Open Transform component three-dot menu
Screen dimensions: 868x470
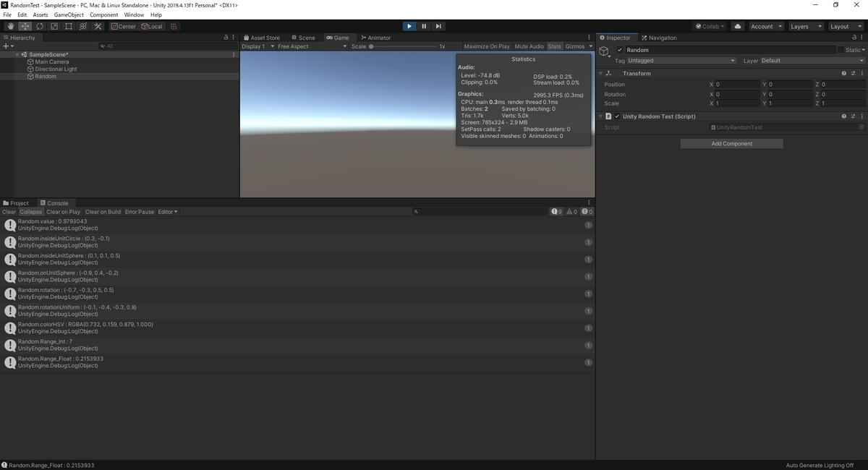tap(862, 73)
